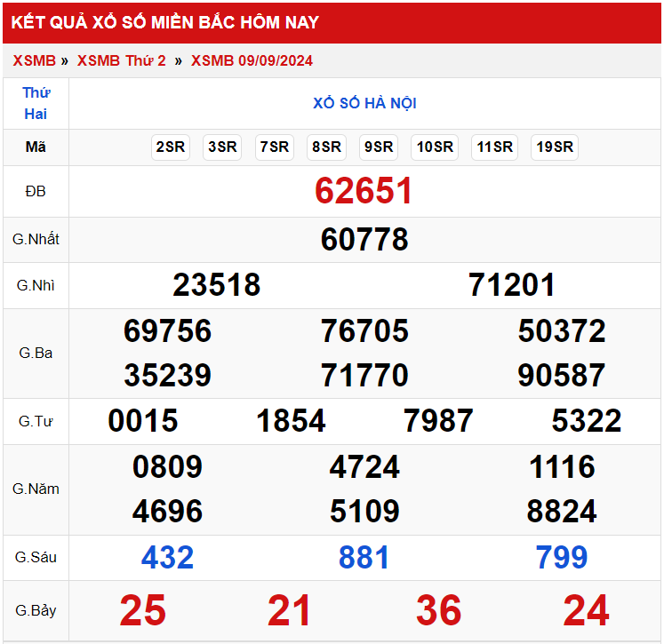Open the XỔ SỐ HÀ NỘI title link
Image resolution: width=664 pixels, height=644 pixels.
364,103
